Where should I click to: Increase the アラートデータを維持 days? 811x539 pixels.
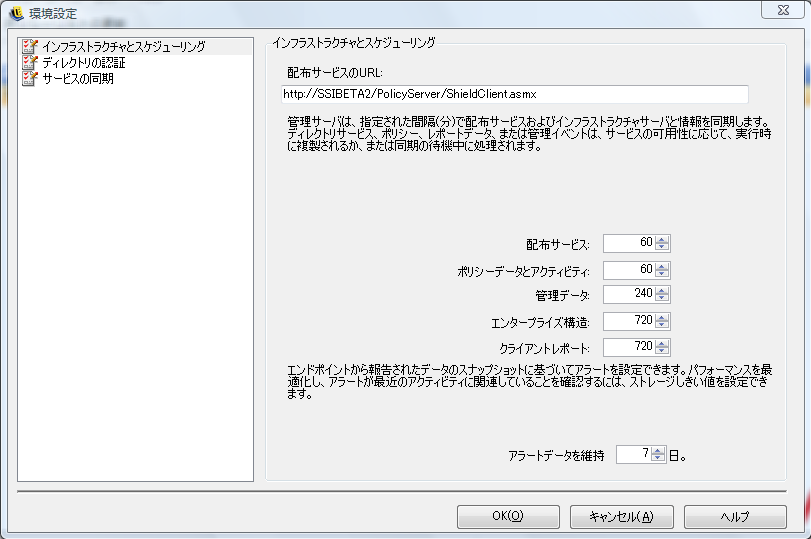657,451
